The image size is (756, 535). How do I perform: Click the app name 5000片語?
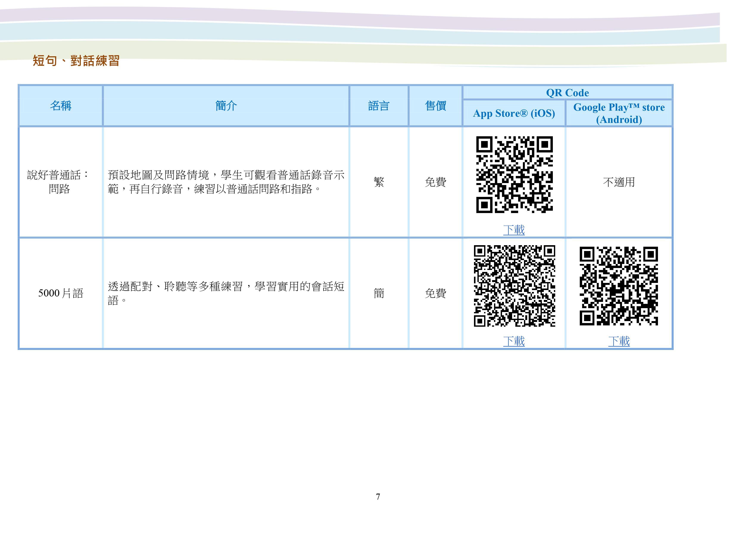61,293
